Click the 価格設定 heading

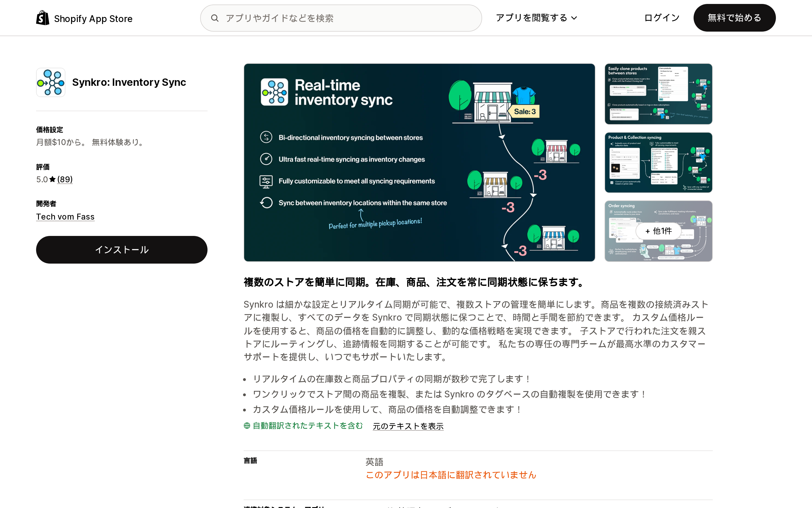(x=50, y=130)
